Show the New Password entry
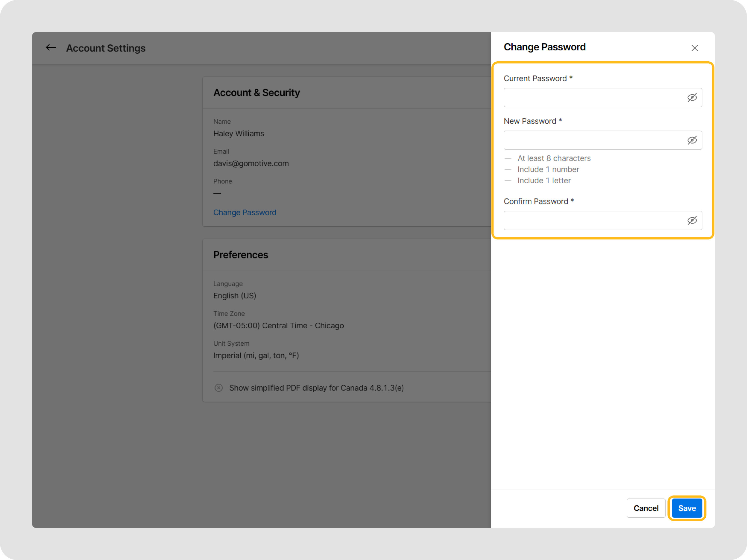Viewport: 747px width, 560px height. [692, 140]
